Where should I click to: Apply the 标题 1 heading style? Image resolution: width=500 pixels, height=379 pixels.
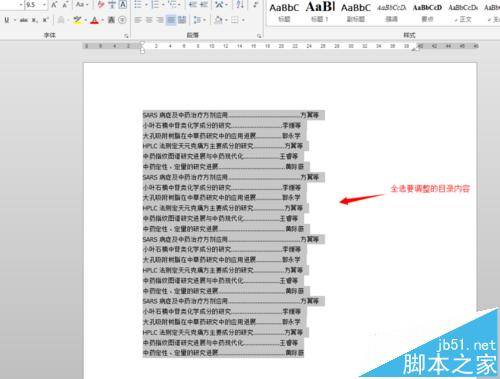tap(320, 12)
